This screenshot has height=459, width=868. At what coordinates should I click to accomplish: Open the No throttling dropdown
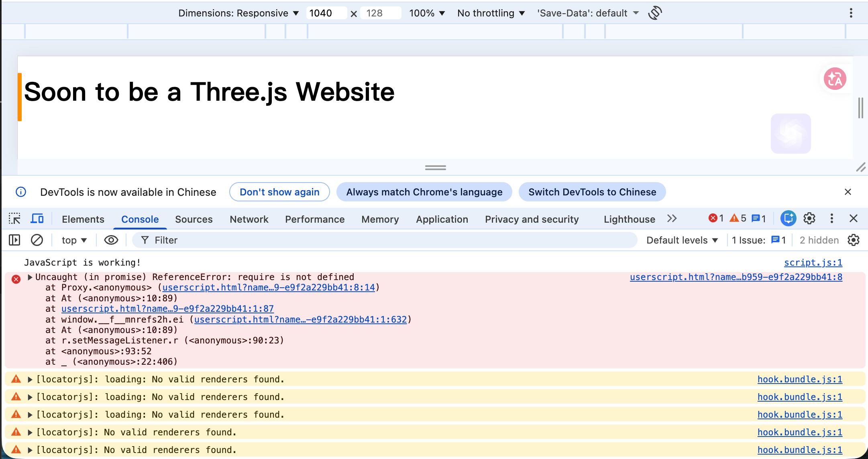[491, 13]
